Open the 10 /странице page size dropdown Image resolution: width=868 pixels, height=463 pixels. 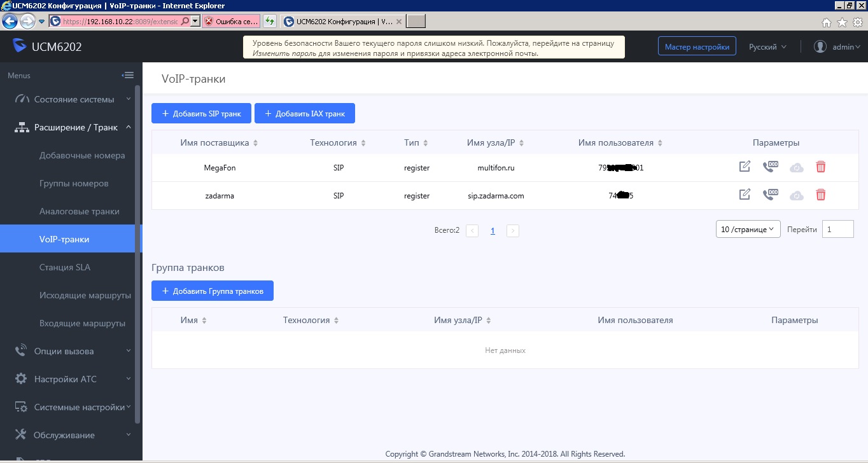coord(748,230)
